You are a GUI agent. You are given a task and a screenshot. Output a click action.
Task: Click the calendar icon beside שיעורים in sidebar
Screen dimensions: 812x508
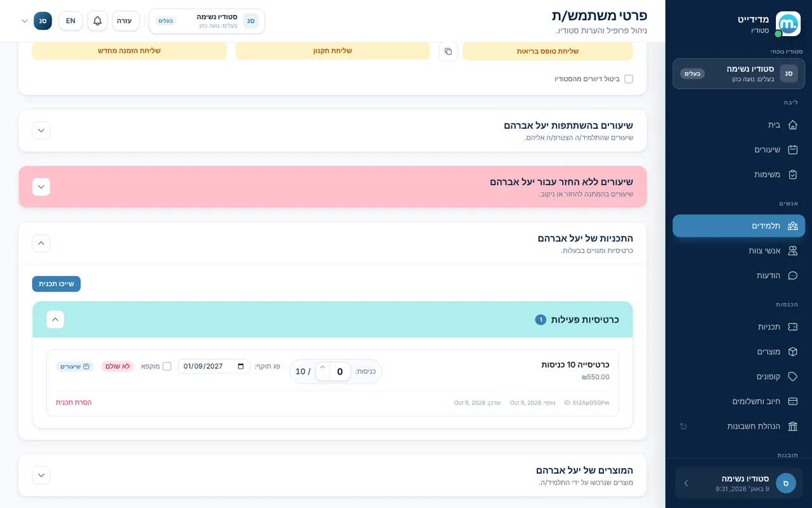(x=792, y=150)
